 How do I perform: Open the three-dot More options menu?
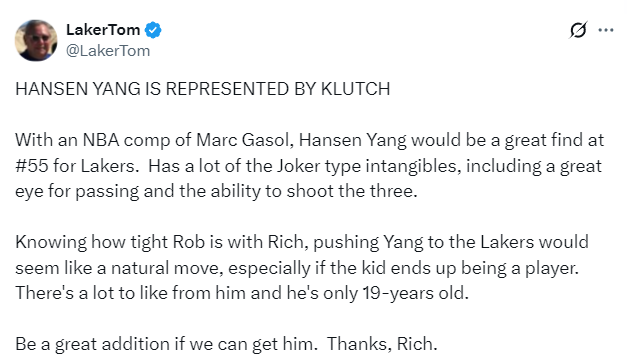coord(606,30)
